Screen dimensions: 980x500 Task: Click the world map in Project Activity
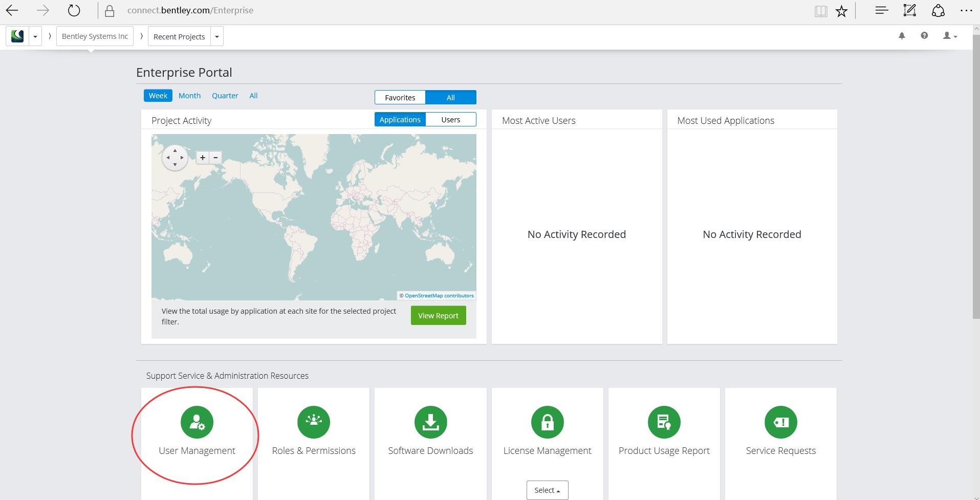pos(314,217)
